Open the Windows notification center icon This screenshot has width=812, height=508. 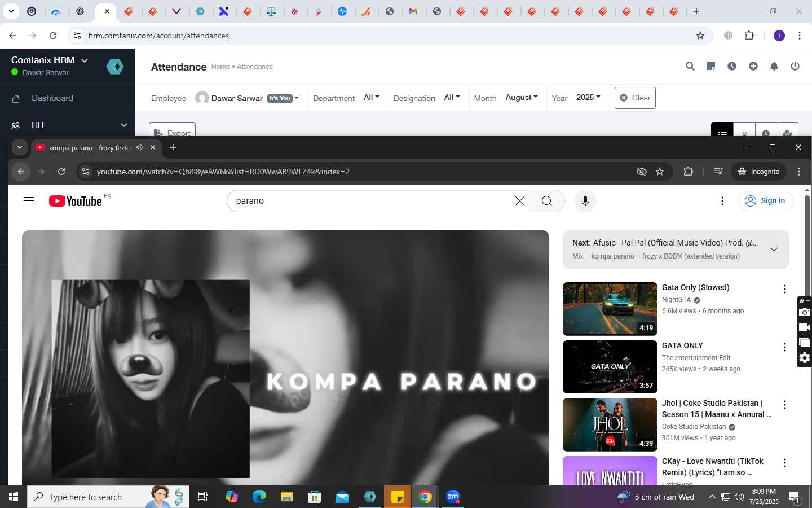tap(794, 497)
